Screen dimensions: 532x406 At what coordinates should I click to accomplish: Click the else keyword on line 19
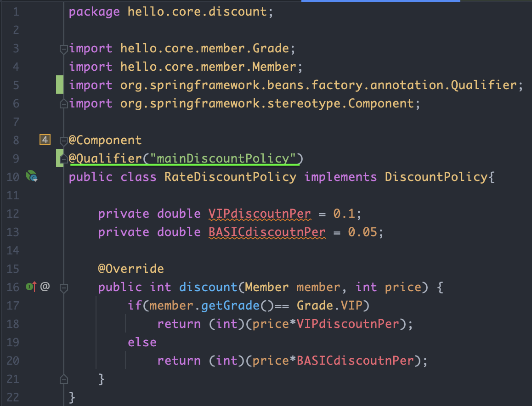[x=142, y=342]
